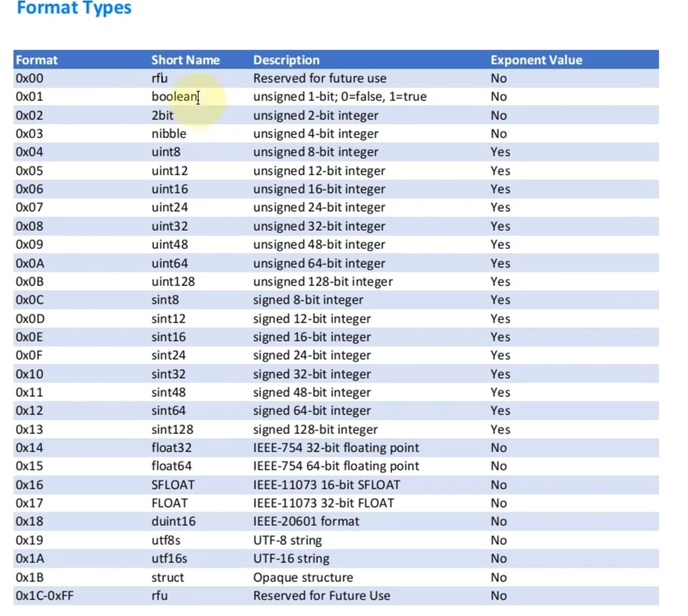Click the 'Yes' value in 0x13 row
This screenshot has width=688, height=616.
500,429
